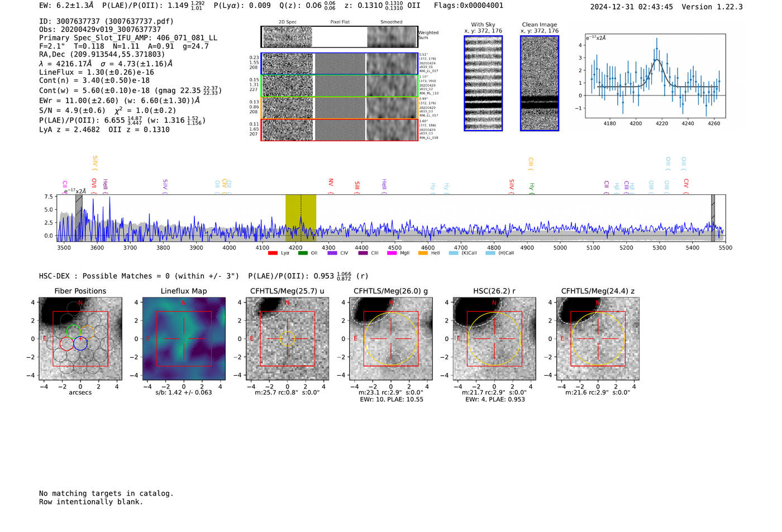The image size is (782, 532).
Task: Click the Gaussian emission line fit plot
Action: click(x=655, y=76)
